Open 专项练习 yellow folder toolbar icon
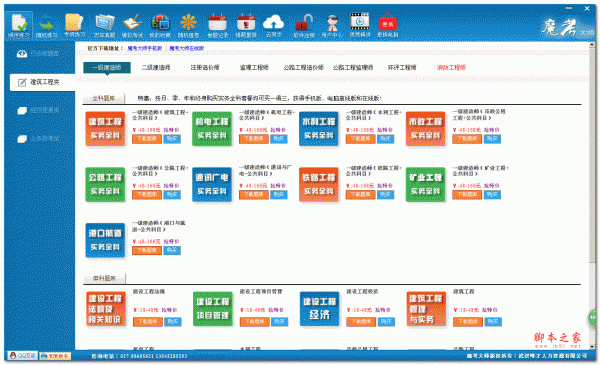This screenshot has width=600, height=365. pyautogui.click(x=74, y=25)
